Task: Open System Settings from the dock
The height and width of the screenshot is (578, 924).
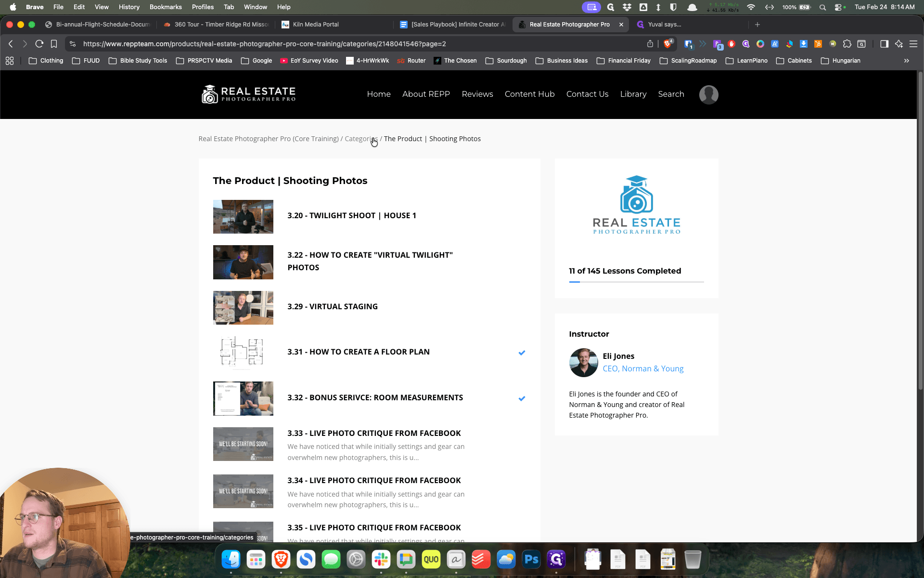Action: pyautogui.click(x=356, y=559)
